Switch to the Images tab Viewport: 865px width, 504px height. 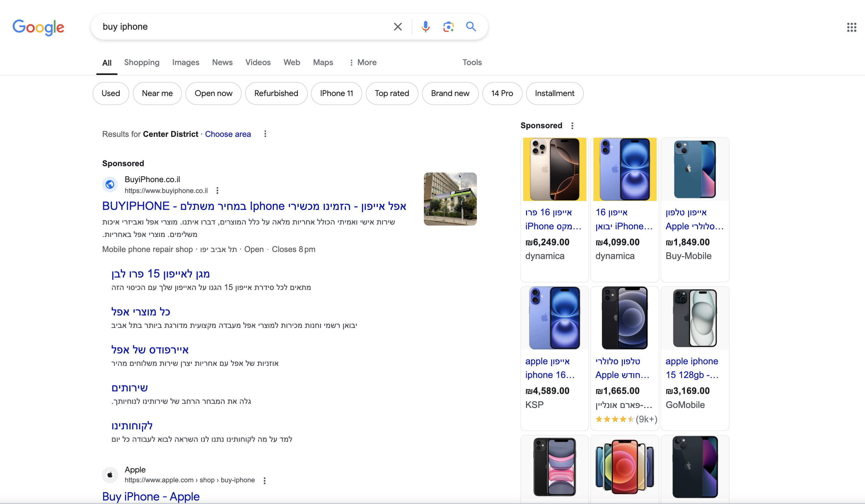tap(186, 63)
